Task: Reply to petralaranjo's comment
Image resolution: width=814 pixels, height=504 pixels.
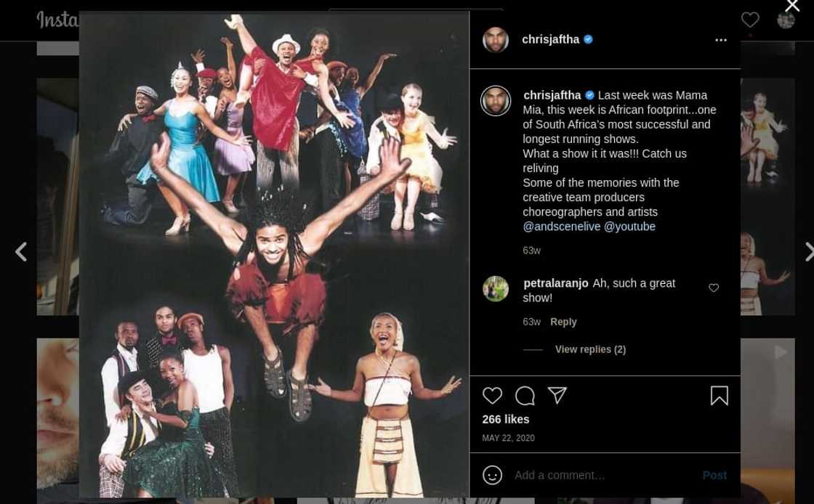Action: 563,322
